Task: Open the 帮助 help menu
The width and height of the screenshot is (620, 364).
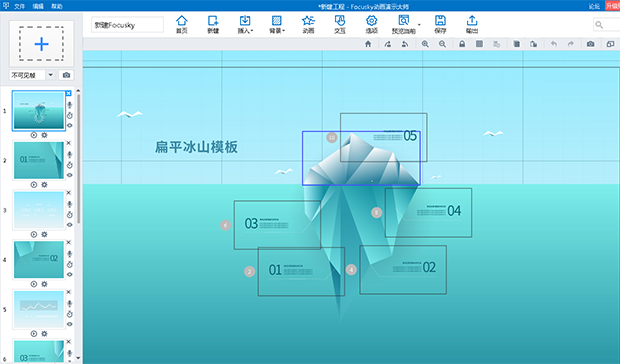Action: [57, 6]
